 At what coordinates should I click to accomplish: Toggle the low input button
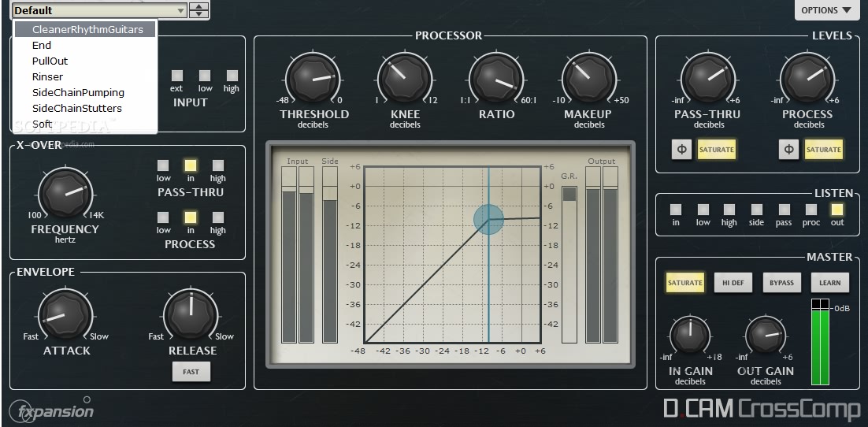205,76
